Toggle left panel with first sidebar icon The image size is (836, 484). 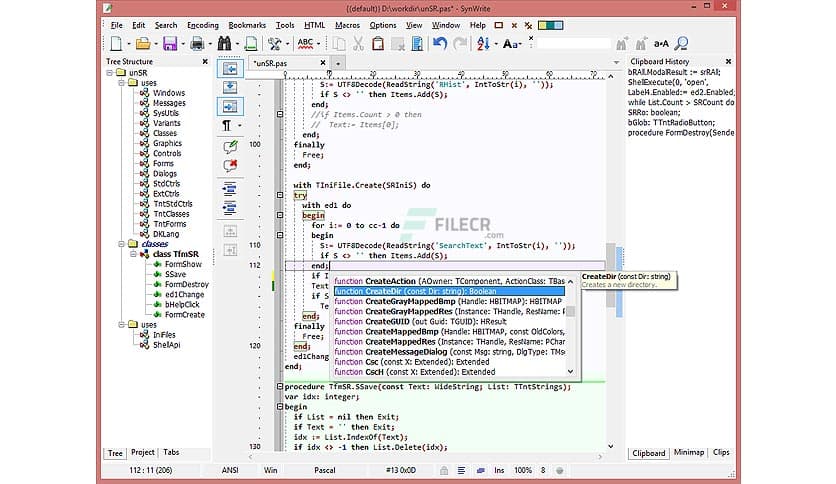230,69
